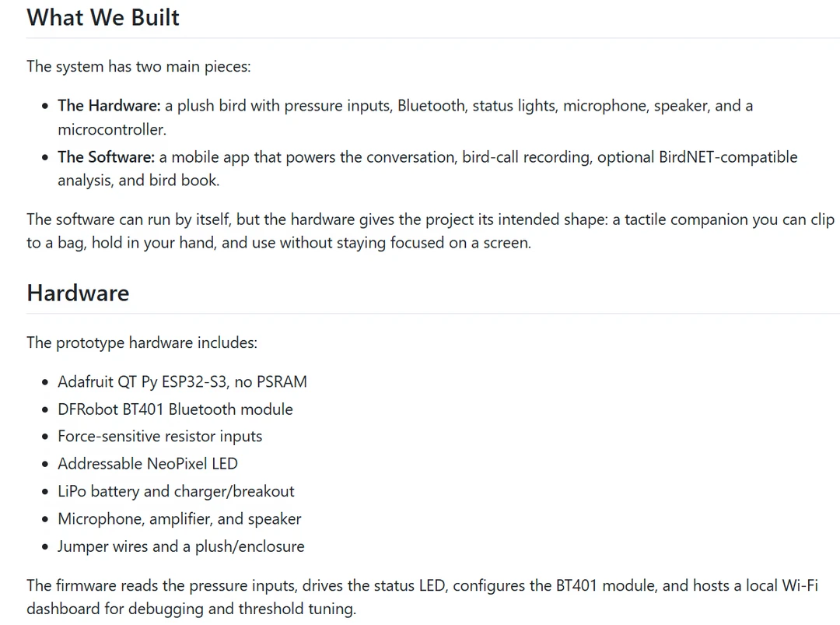Click 'The prototype hardware includes:' sentence

(142, 342)
